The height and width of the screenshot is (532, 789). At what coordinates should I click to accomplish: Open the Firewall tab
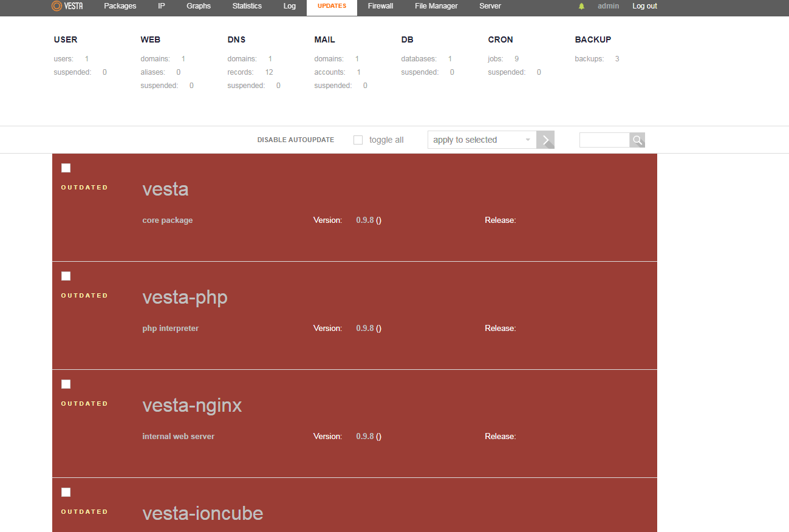pyautogui.click(x=380, y=6)
